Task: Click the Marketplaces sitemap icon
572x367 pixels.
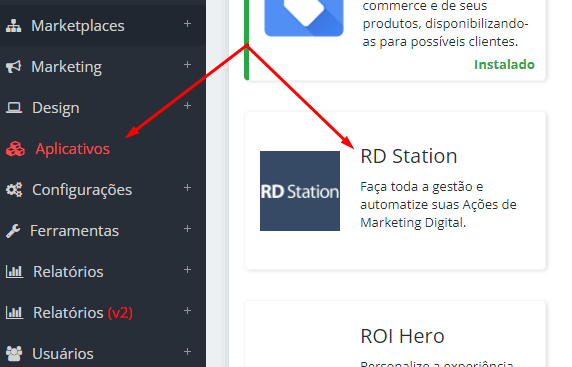Action: point(13,26)
